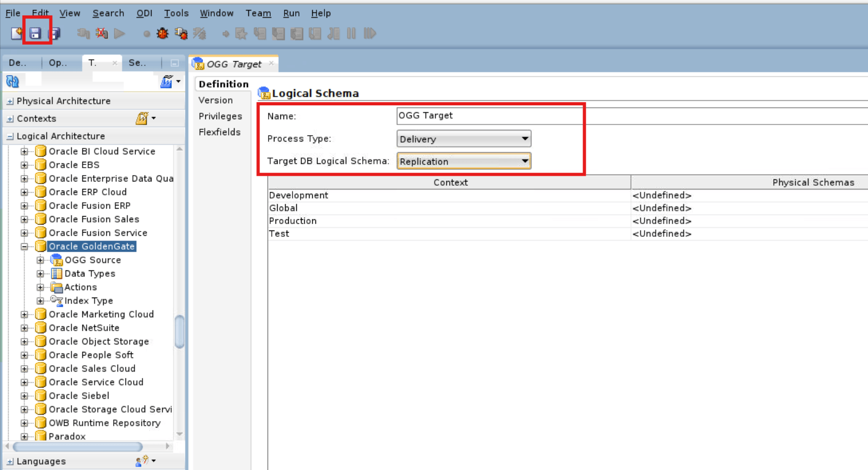Collapse the Logical Architecture section

tap(10, 136)
